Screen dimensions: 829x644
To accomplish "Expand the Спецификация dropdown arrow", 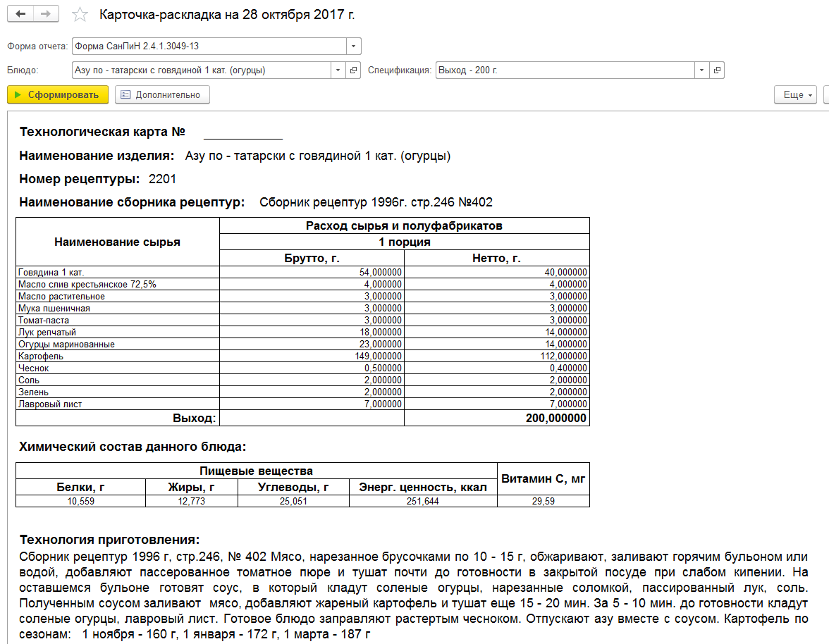I will point(701,70).
